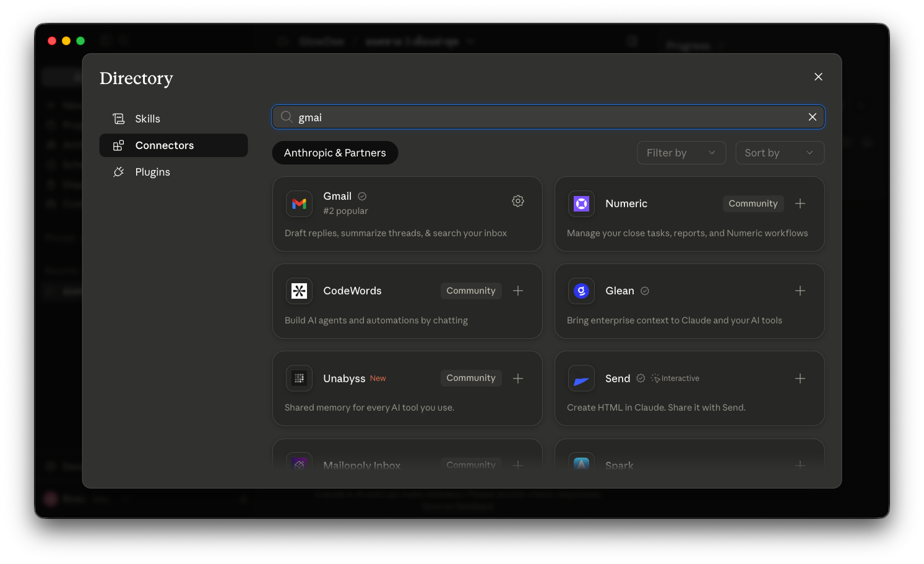Screen dimensions: 924x564
Task: Click the magnifier search icon
Action: click(x=287, y=117)
